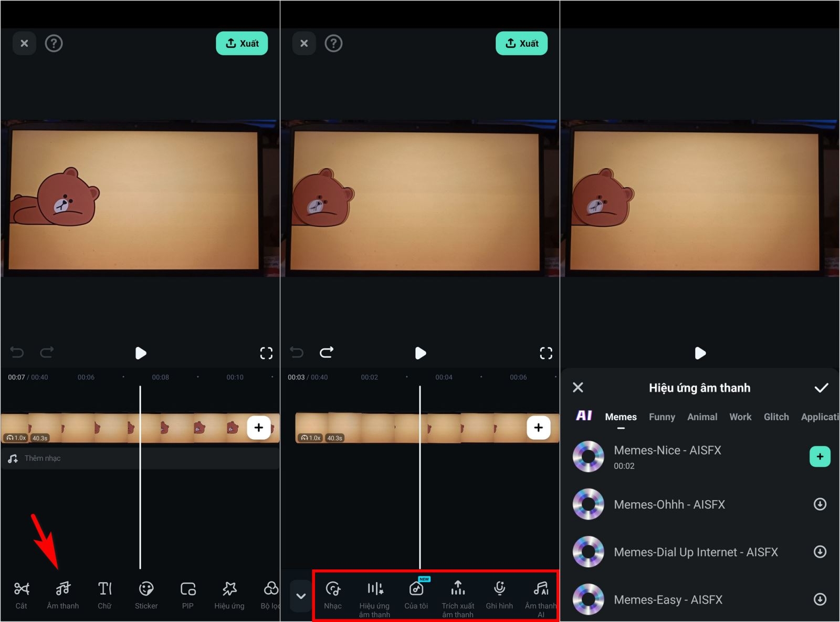Open the Hiệu ứng effects tool in left toolbar
The height and width of the screenshot is (622, 840).
point(229,595)
